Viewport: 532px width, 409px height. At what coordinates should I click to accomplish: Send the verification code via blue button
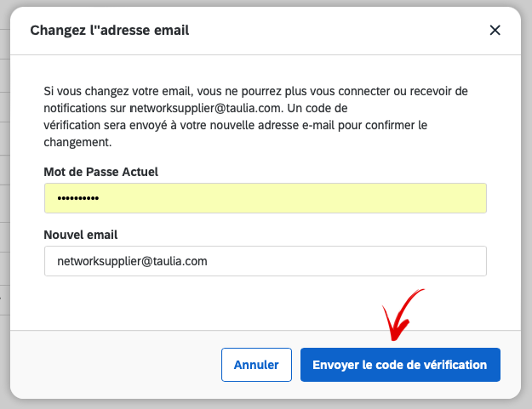400,365
